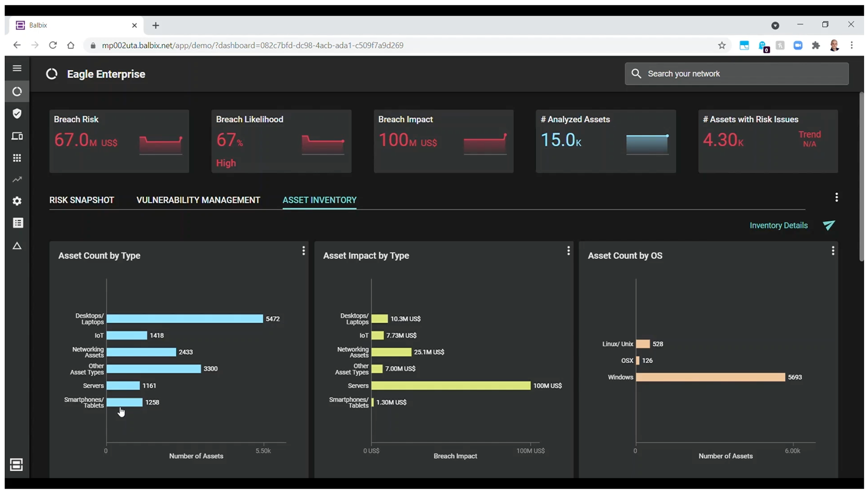Click the shield icon in sidebar
The image size is (868, 494).
(17, 114)
